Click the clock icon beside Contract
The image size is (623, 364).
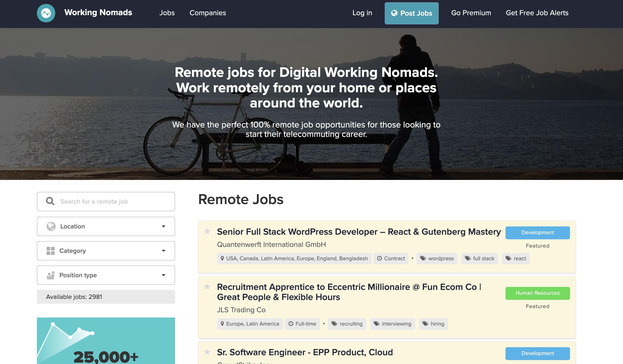coord(379,258)
